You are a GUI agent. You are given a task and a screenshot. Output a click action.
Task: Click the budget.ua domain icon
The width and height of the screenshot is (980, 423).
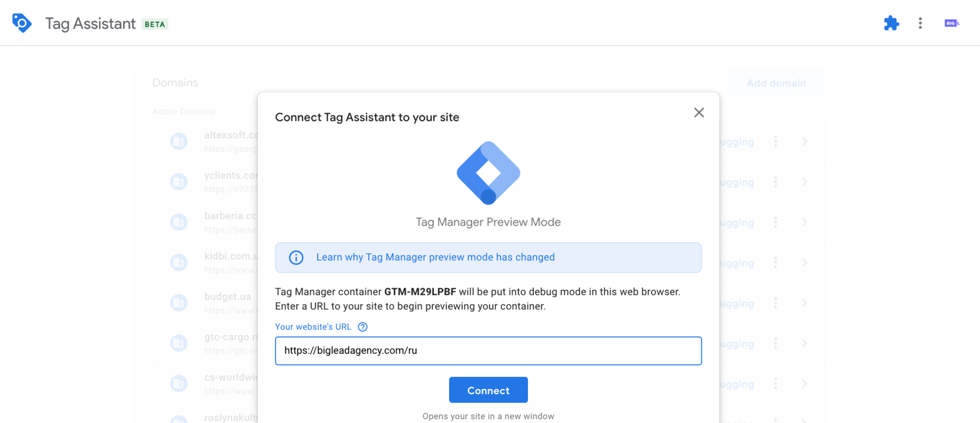click(178, 303)
